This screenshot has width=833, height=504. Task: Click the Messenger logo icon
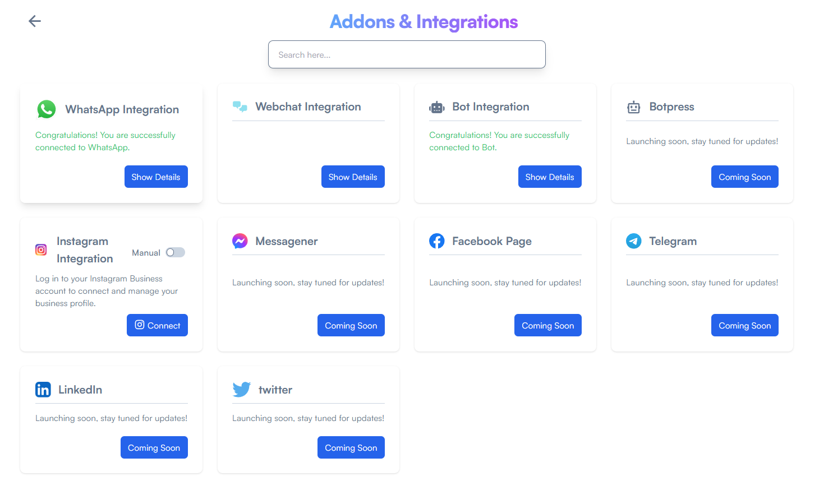click(x=240, y=241)
